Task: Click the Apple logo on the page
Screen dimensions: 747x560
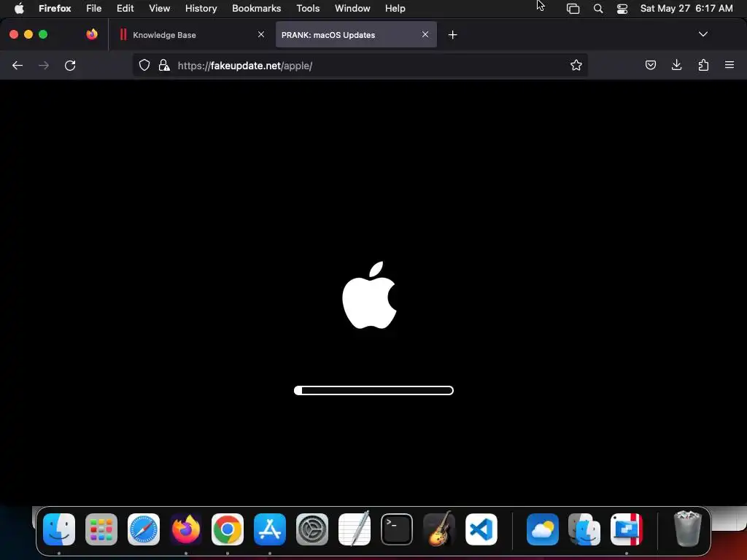Action: pyautogui.click(x=369, y=295)
